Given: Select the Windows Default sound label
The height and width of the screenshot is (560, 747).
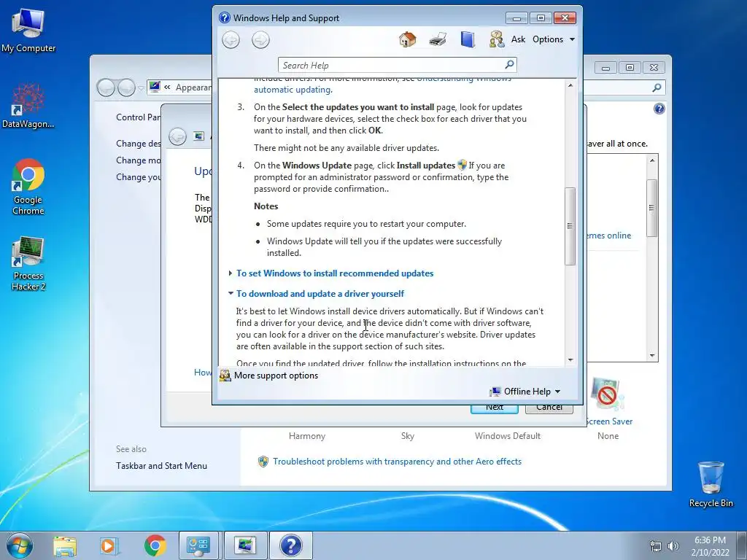Looking at the screenshot, I should click(x=508, y=436).
